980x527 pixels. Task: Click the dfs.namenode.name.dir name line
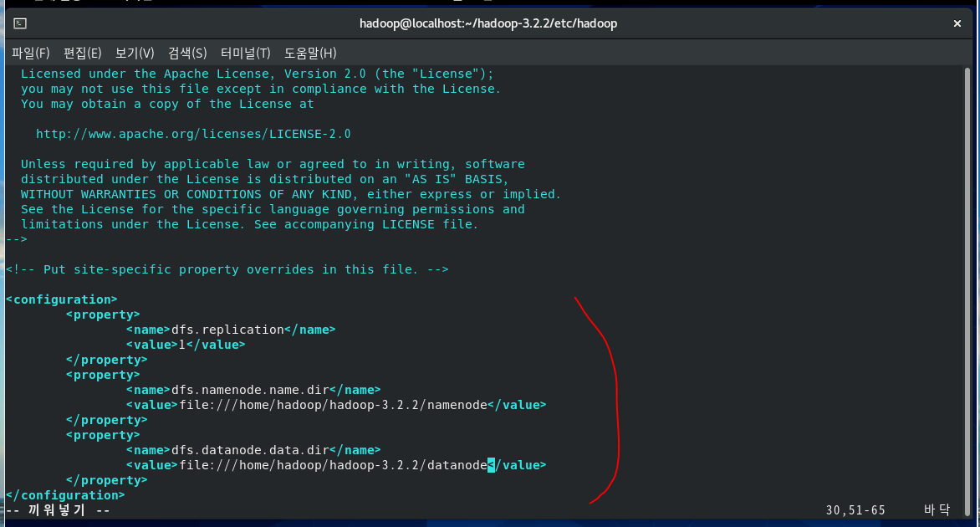pos(253,390)
